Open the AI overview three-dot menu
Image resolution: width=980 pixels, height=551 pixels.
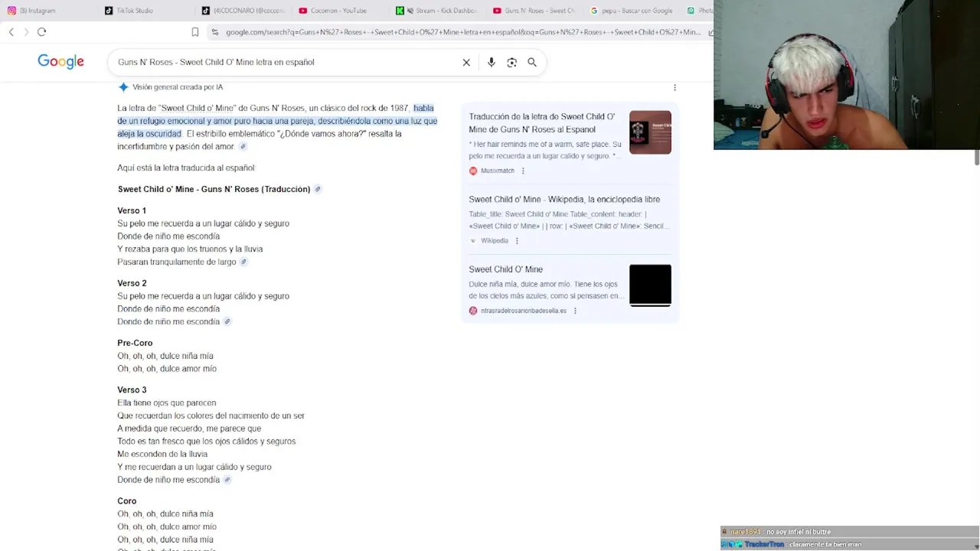675,88
